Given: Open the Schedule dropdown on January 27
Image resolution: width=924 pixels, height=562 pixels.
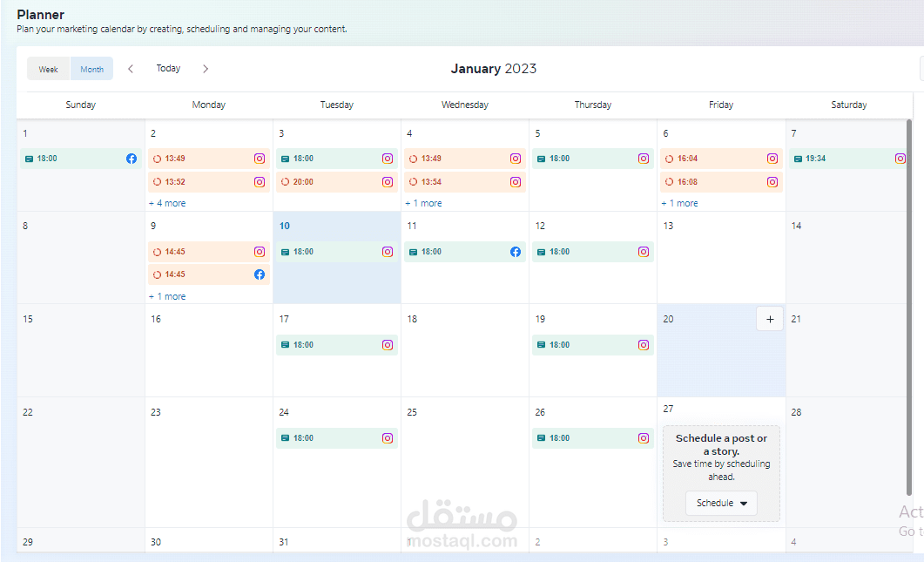Looking at the screenshot, I should (721, 503).
